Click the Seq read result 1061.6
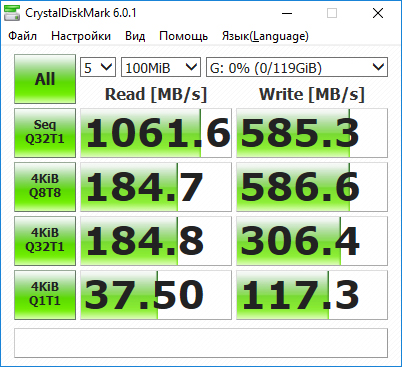Screen dimensions: 402x367 coord(156,133)
